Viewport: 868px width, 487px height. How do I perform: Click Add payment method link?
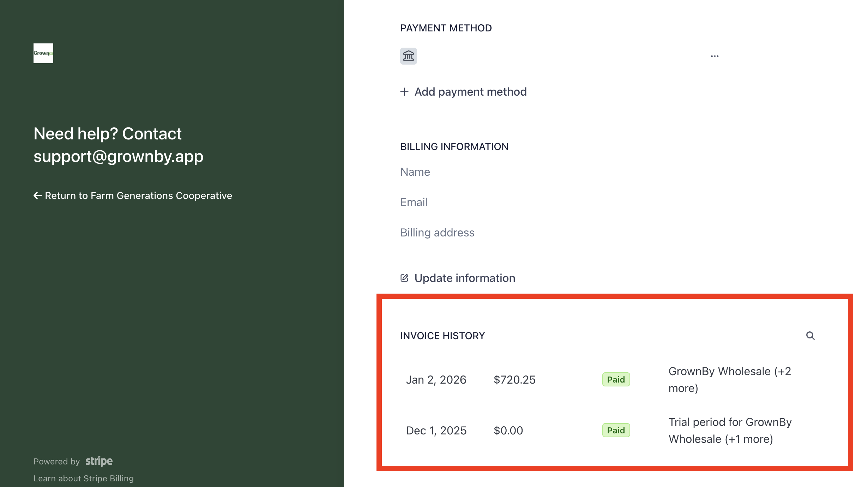470,92
